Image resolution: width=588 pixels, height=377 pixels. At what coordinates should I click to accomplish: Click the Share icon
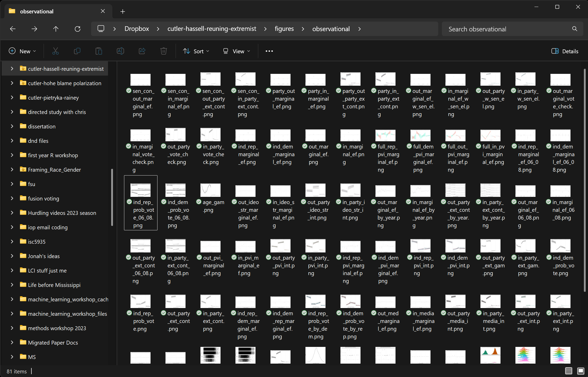tap(142, 51)
